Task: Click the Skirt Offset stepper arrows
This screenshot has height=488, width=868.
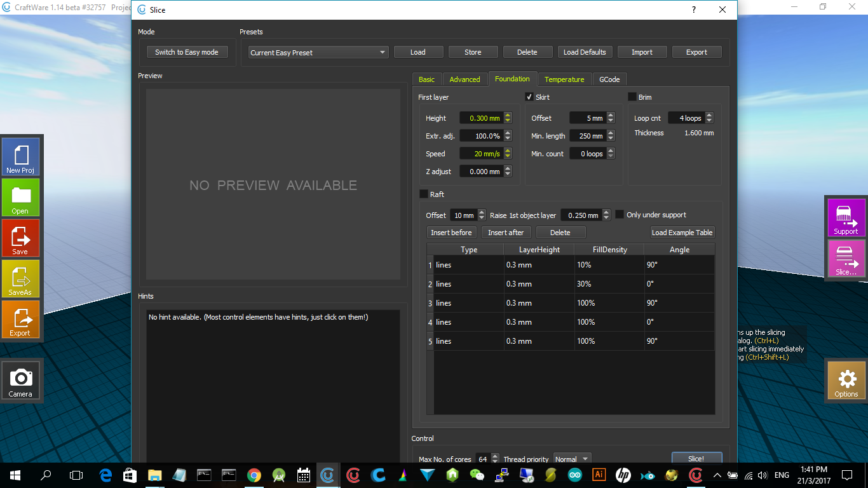Action: 611,118
